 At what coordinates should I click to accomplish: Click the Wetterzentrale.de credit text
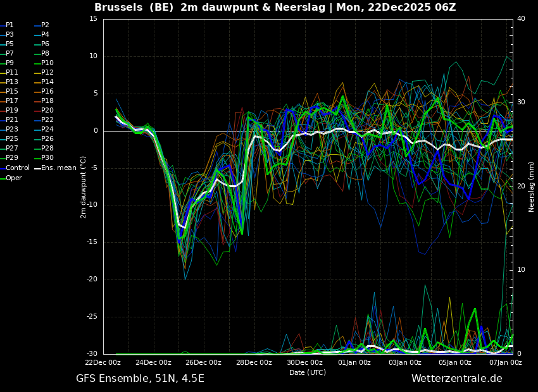click(x=457, y=379)
